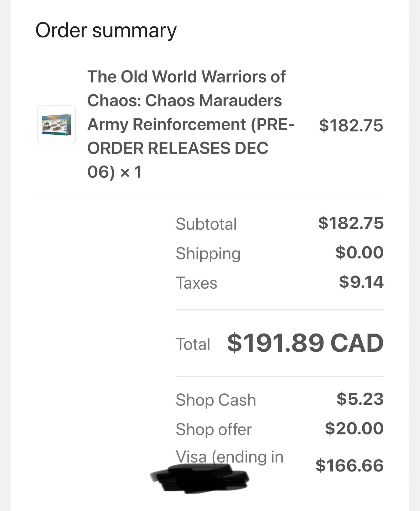Click the quantity × 1 text

pos(131,172)
